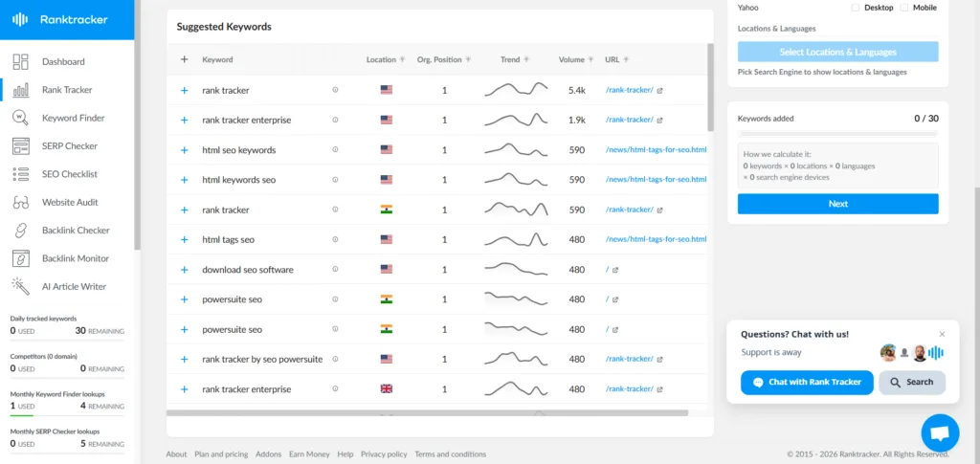Screen dimensions: 980x464
Task: Sort by Trend column arrow
Action: click(526, 60)
